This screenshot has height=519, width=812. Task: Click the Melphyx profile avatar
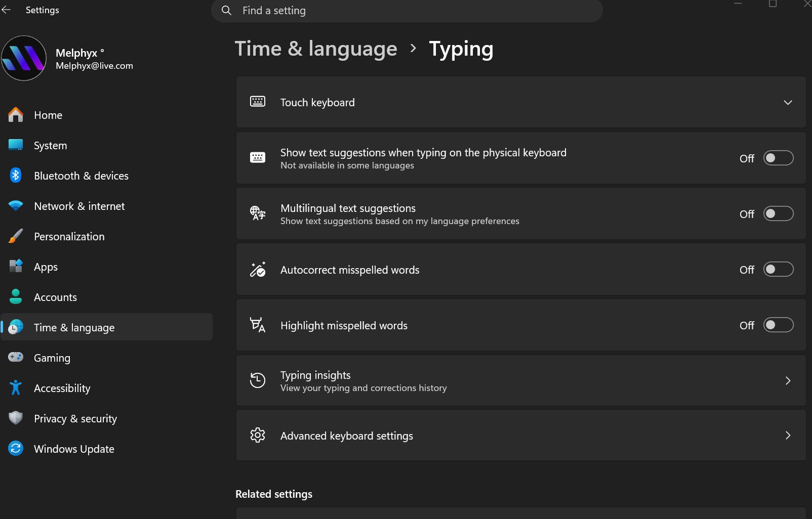click(24, 58)
